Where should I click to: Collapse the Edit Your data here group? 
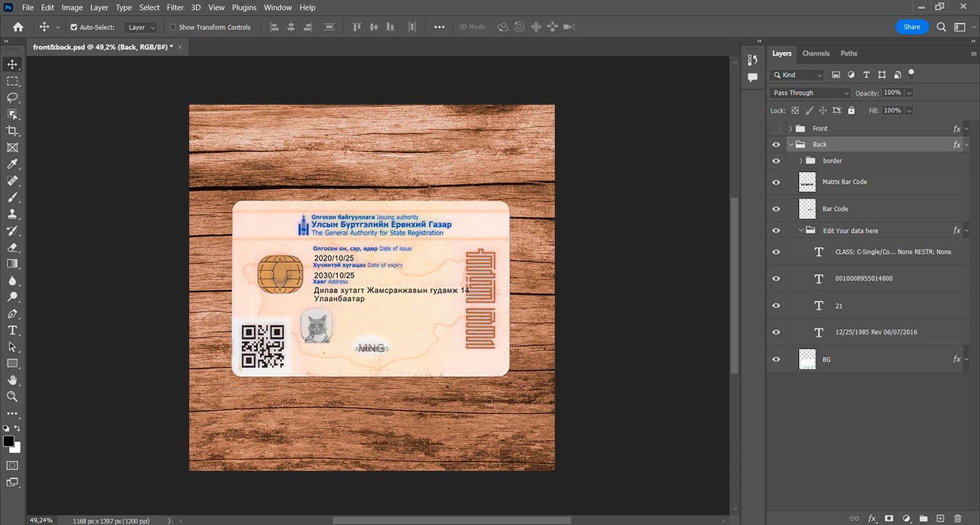pyautogui.click(x=801, y=230)
